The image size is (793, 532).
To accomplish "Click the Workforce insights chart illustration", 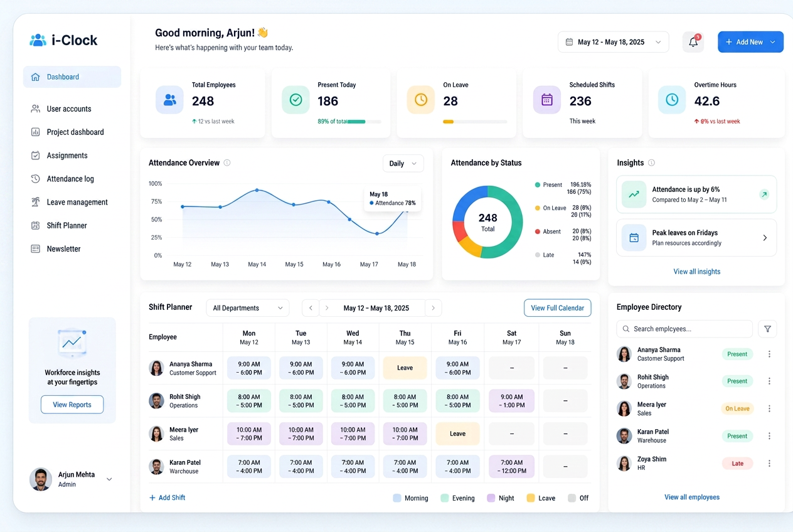I will click(x=72, y=342).
